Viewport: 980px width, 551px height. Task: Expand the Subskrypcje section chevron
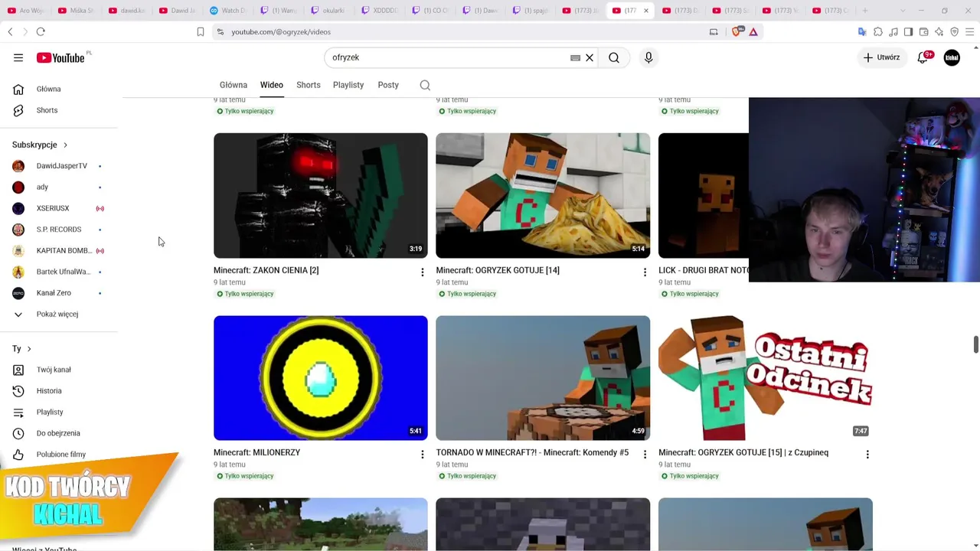pos(65,145)
